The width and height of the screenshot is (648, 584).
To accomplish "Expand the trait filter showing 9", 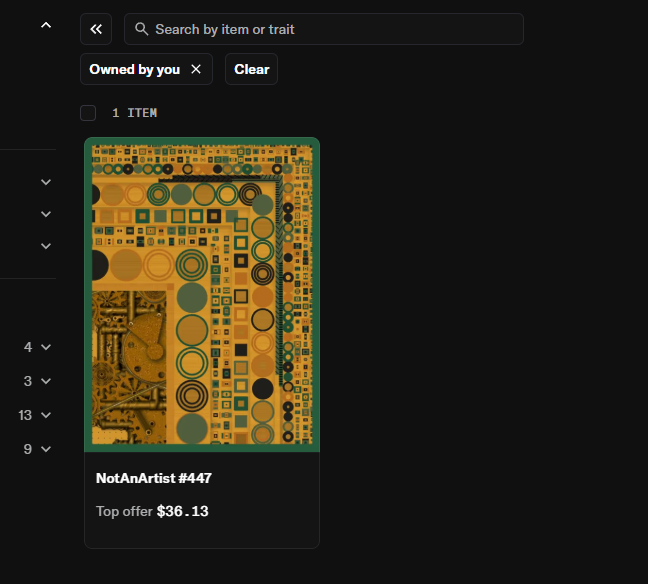I will tap(46, 449).
